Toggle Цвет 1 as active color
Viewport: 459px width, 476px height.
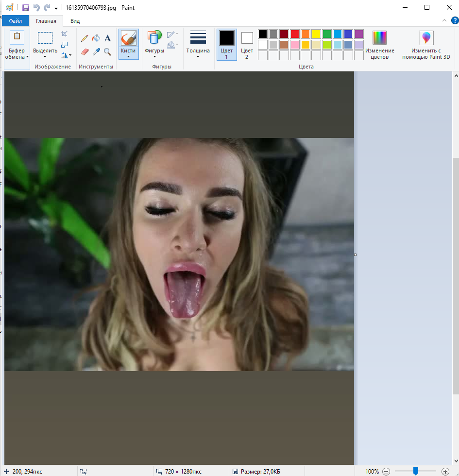point(226,44)
